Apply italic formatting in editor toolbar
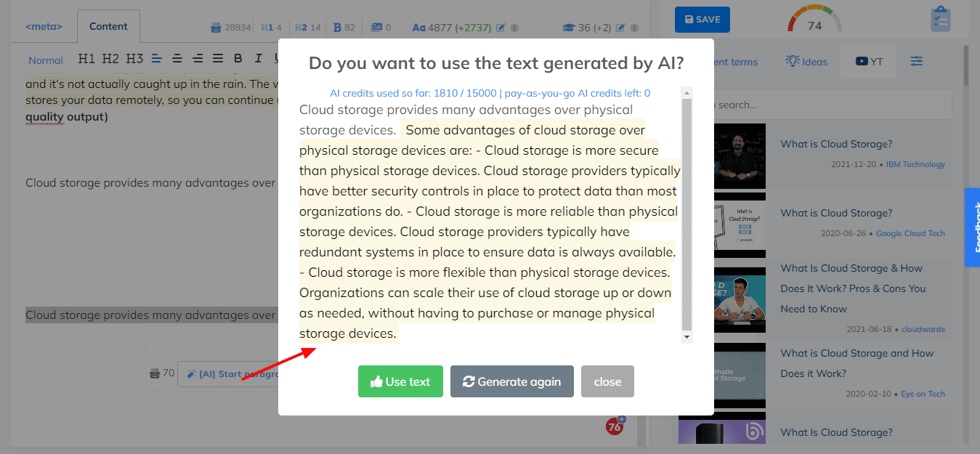The image size is (980, 454). tap(257, 59)
